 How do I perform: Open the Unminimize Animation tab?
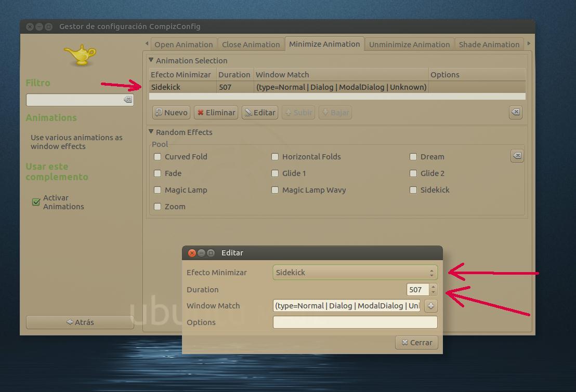(409, 45)
